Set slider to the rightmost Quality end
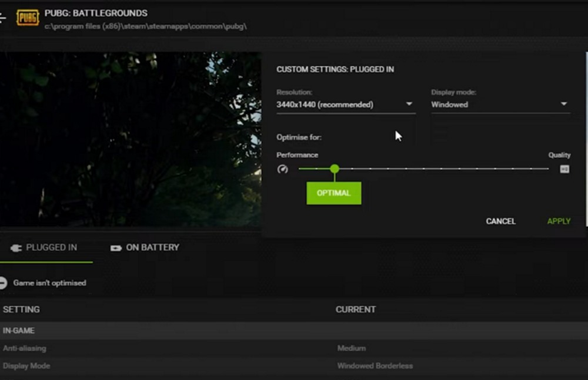 [548, 169]
